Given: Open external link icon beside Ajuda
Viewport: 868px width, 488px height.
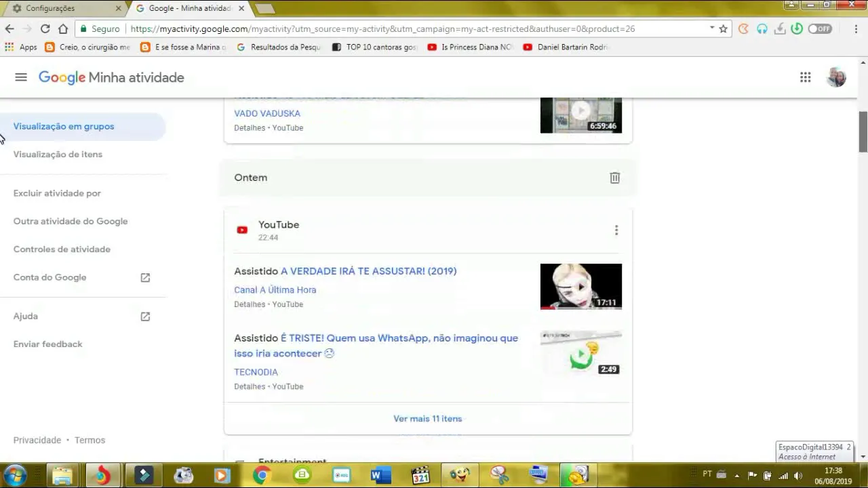Looking at the screenshot, I should tap(145, 317).
